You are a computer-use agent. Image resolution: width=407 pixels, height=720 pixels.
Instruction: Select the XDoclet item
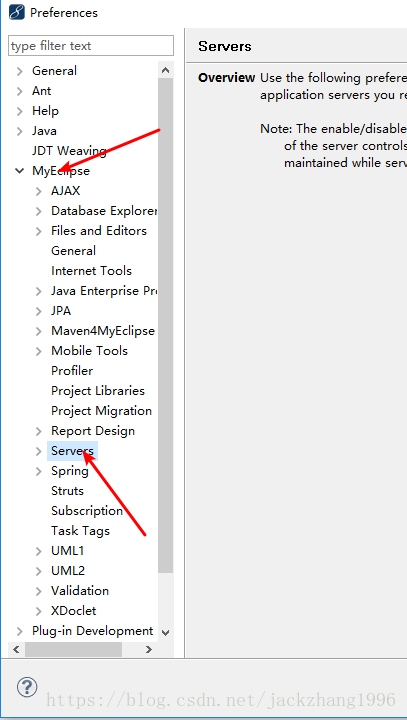pos(73,611)
